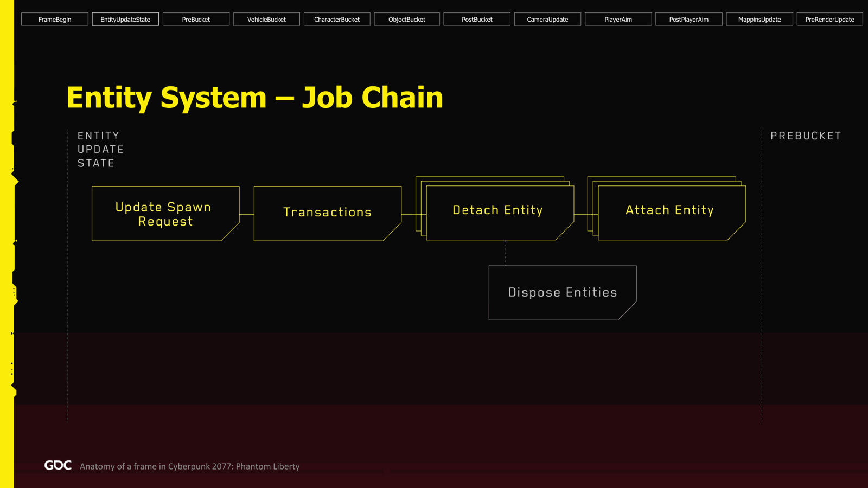
Task: Click the GDC logo
Action: click(58, 465)
